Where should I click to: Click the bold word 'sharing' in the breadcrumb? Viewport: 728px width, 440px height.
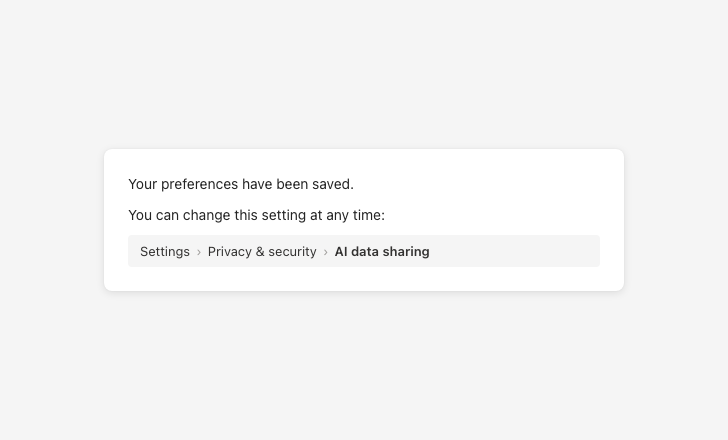406,252
